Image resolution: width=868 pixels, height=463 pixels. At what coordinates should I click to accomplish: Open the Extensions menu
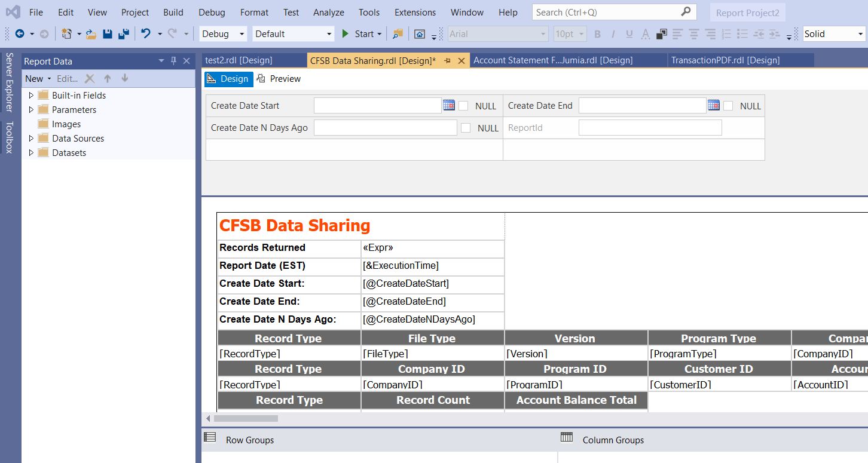[x=415, y=12]
